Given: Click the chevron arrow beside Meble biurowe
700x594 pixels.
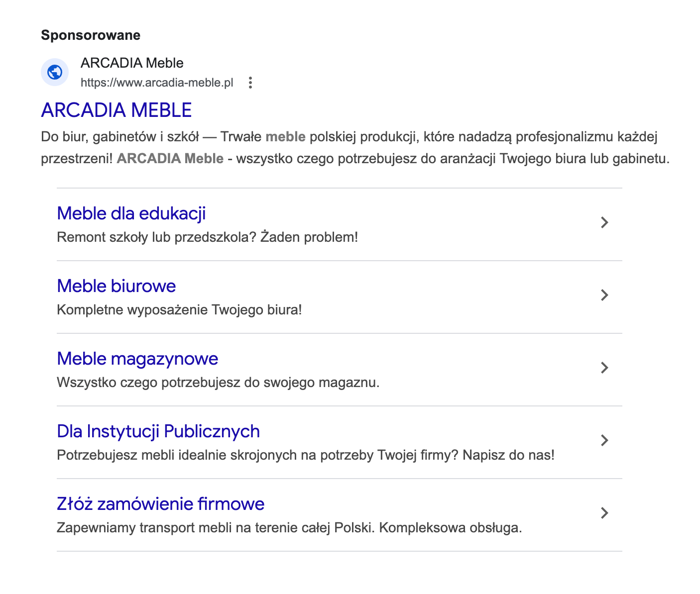Looking at the screenshot, I should [x=604, y=295].
